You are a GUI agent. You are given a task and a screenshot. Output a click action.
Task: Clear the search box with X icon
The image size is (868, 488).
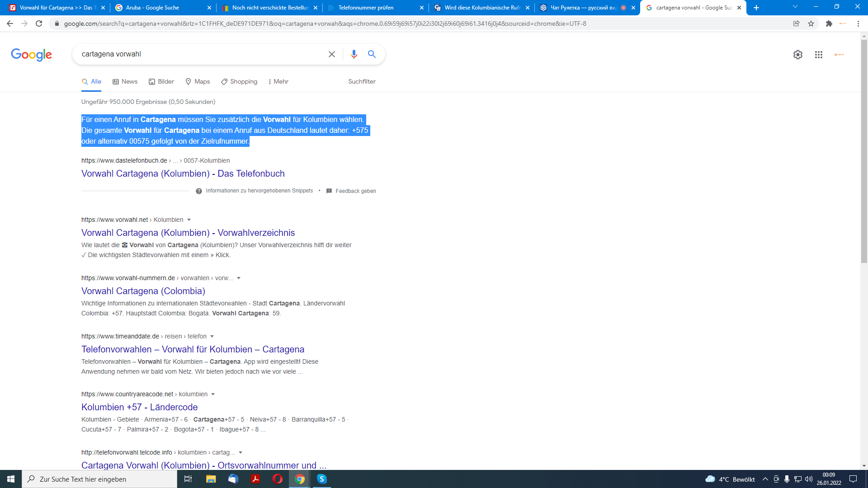pos(331,54)
